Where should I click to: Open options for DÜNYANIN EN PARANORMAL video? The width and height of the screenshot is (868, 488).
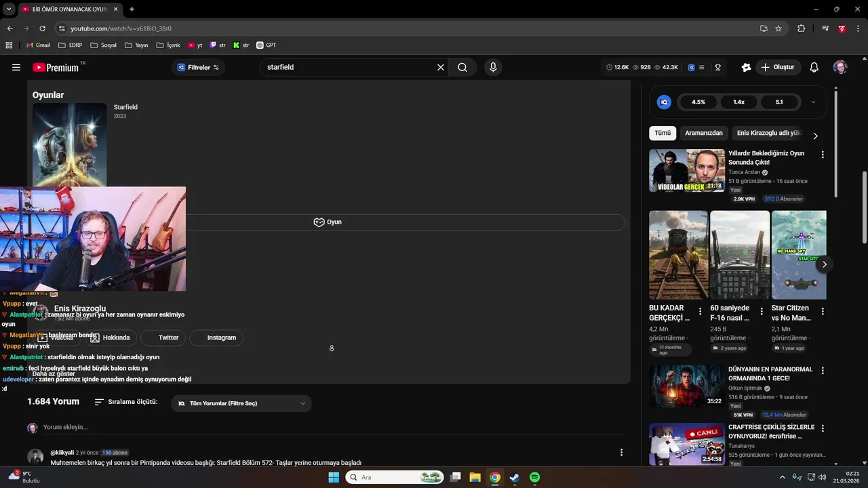pyautogui.click(x=823, y=371)
